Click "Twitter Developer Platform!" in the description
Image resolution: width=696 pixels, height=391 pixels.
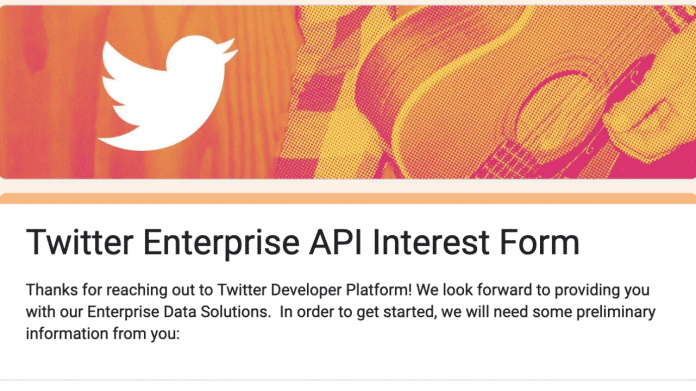(315, 290)
